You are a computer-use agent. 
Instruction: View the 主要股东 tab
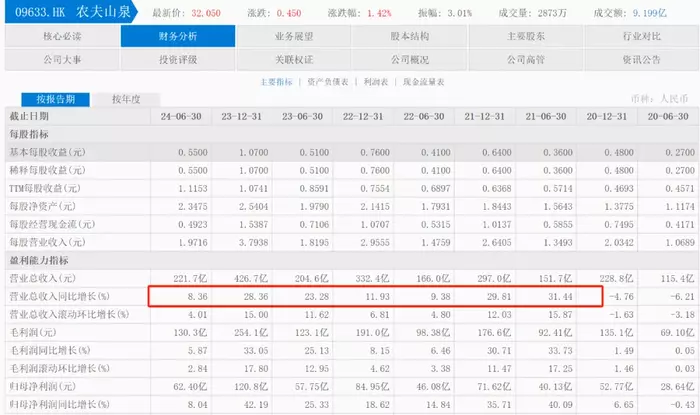pyautogui.click(x=525, y=36)
